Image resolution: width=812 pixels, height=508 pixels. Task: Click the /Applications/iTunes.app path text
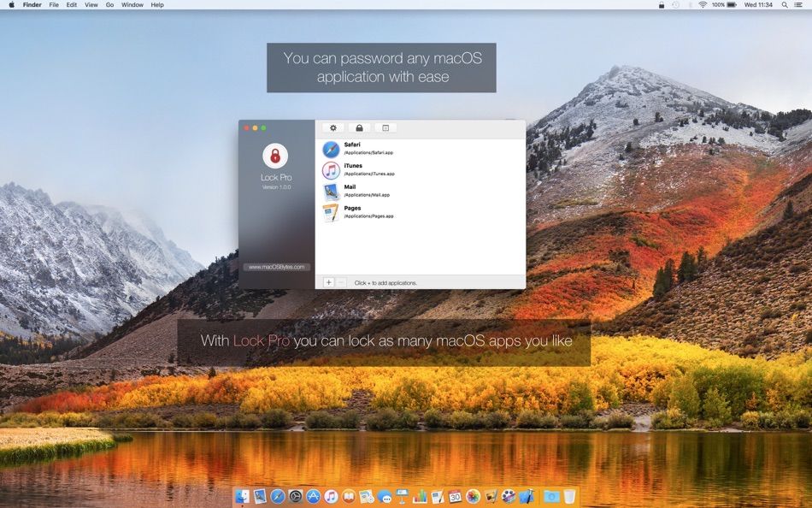(369, 174)
